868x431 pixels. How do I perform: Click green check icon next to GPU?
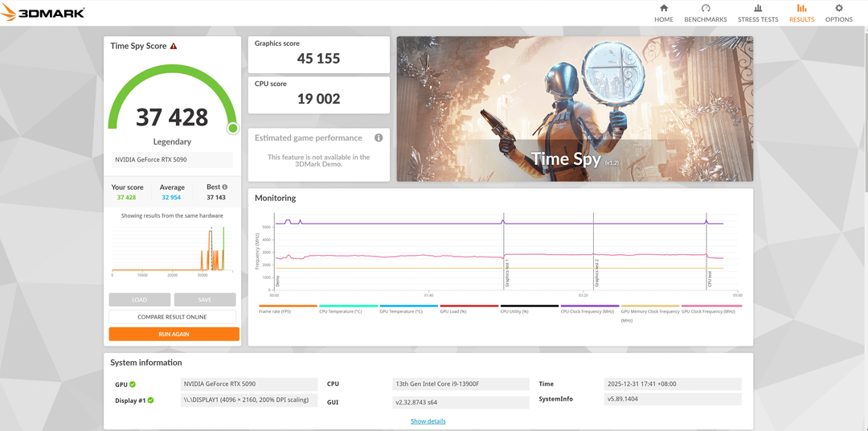[133, 384]
